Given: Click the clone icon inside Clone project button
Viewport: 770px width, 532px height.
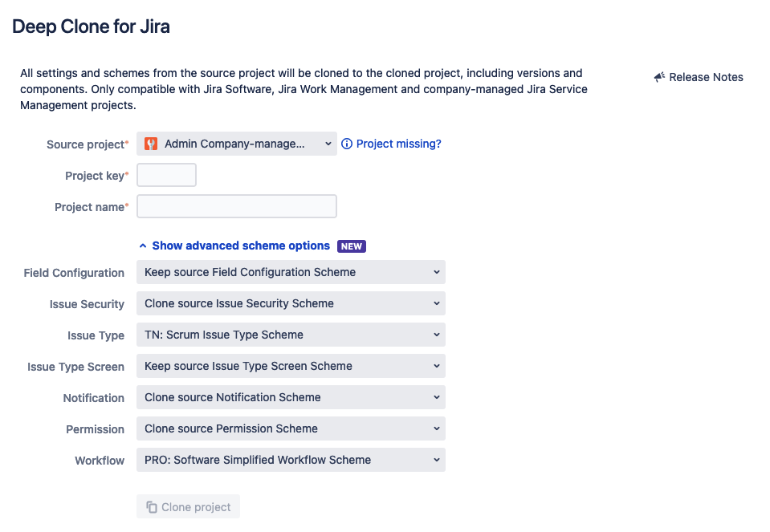Looking at the screenshot, I should [x=153, y=506].
